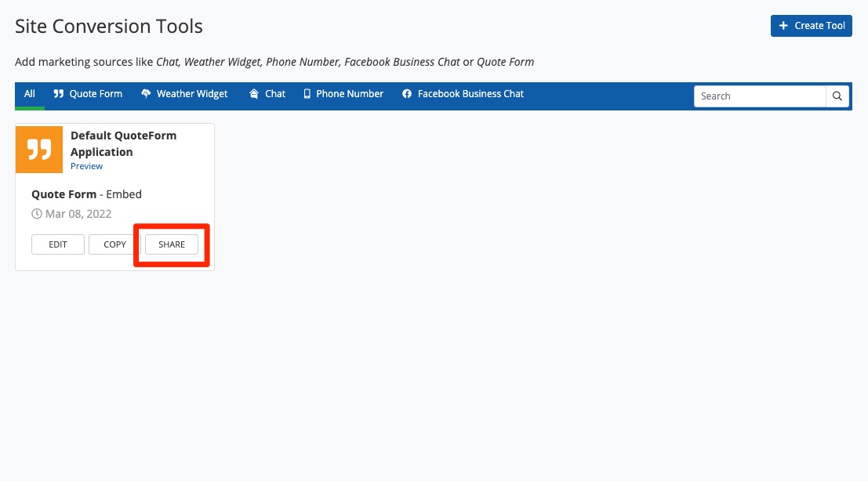Screen dimensions: 868x481
Task: Open the Chat tab label
Action: coord(275,94)
